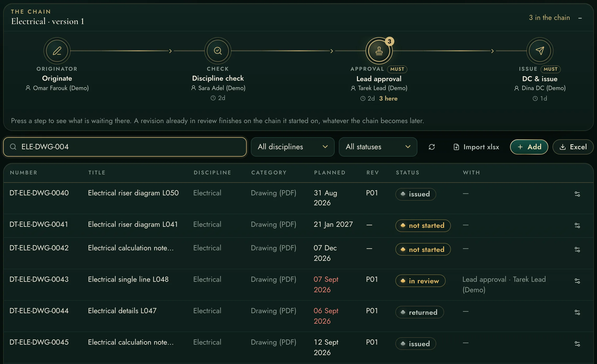Click title Electrical riser diagram L050
Viewport: 597px width, 364px height.
coord(133,193)
